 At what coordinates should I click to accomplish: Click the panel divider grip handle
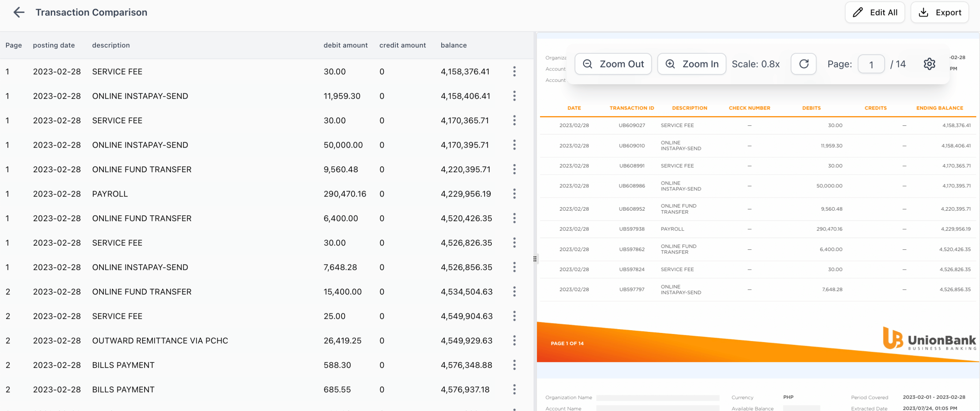(x=535, y=259)
